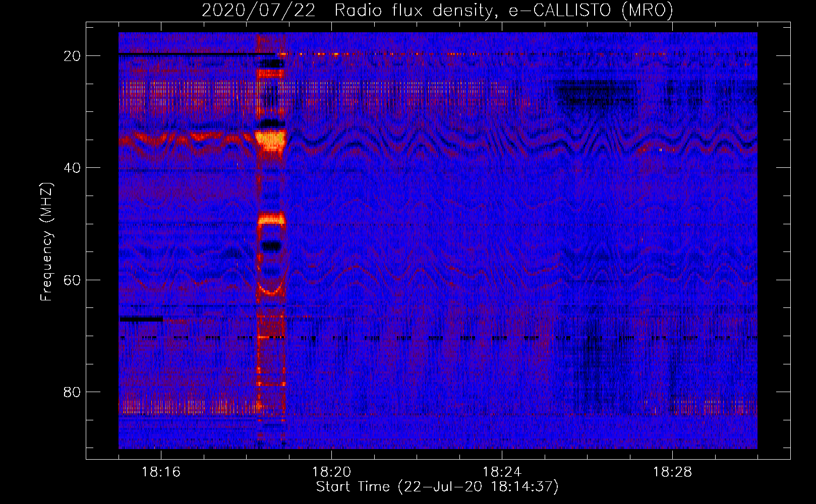Select the 18:20 time tick label
The image size is (816, 504).
pyautogui.click(x=331, y=472)
